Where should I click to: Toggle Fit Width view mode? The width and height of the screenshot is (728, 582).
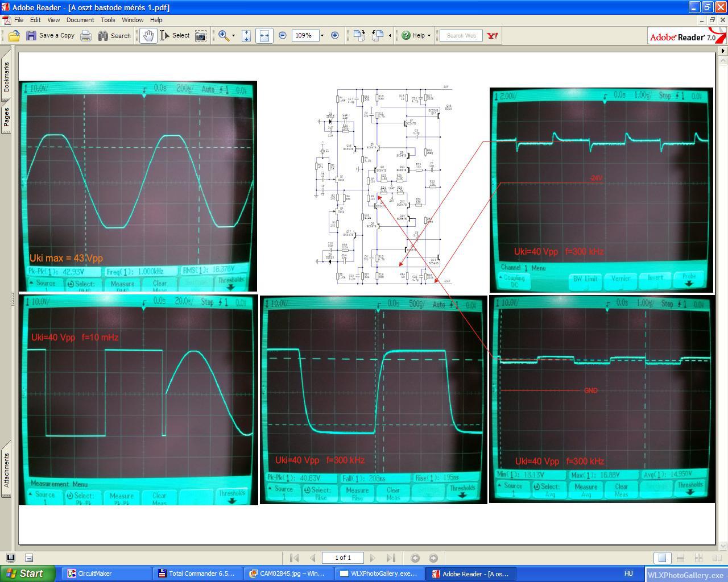[x=264, y=36]
